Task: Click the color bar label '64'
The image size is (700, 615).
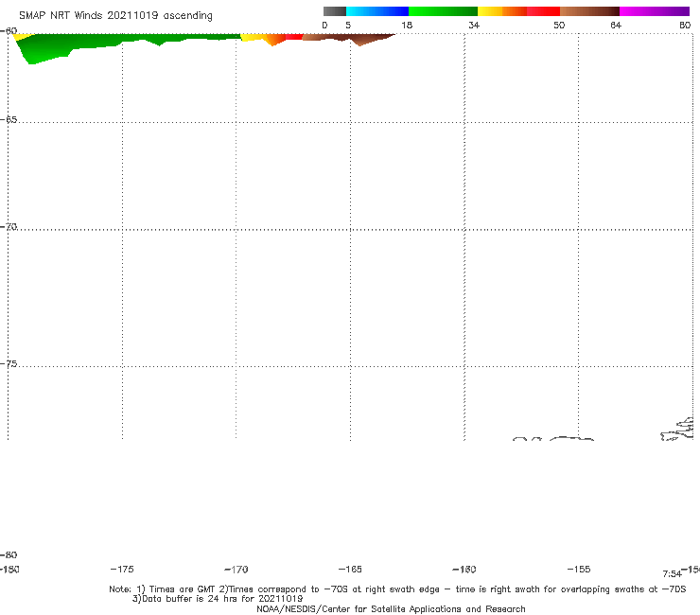Action: [x=616, y=26]
